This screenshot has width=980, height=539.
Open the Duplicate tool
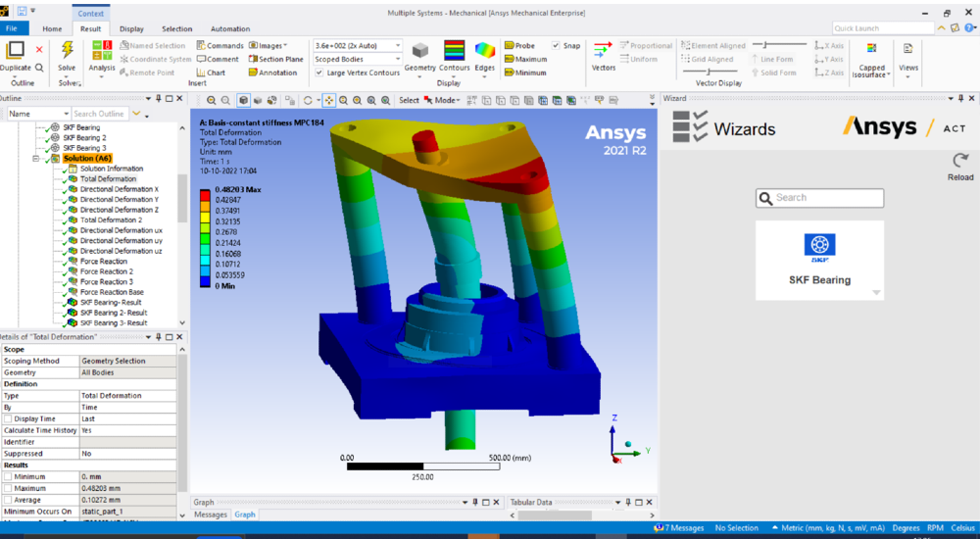(15, 56)
